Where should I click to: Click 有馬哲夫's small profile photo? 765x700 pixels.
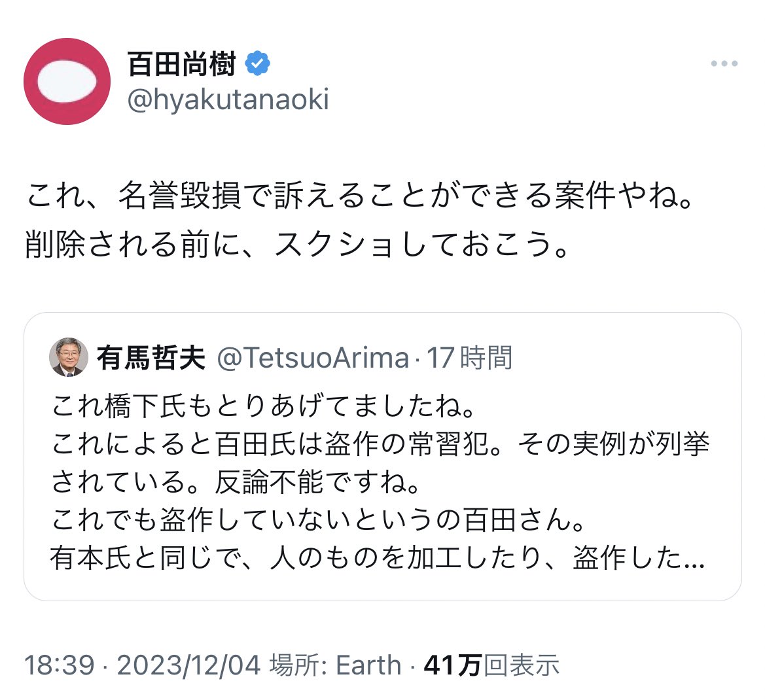coord(69,357)
